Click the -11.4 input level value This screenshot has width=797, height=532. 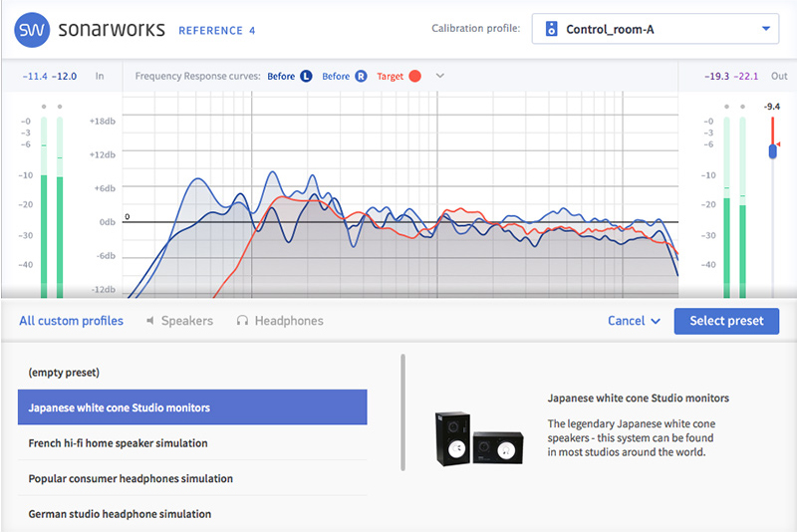point(35,77)
